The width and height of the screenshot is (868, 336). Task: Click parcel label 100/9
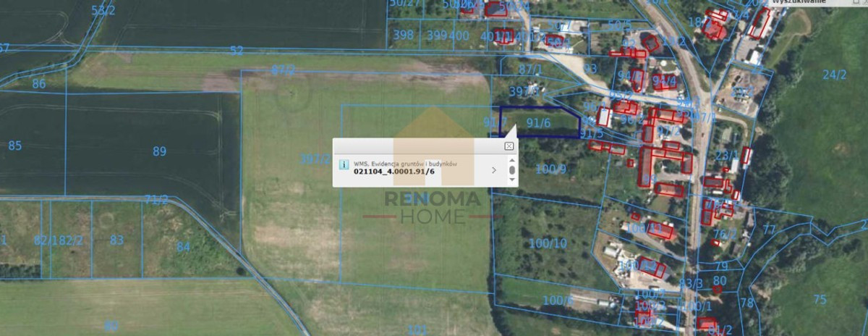click(x=550, y=169)
